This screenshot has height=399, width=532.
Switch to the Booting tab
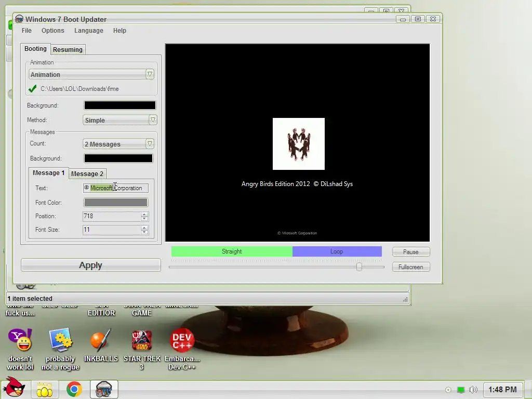tap(35, 49)
